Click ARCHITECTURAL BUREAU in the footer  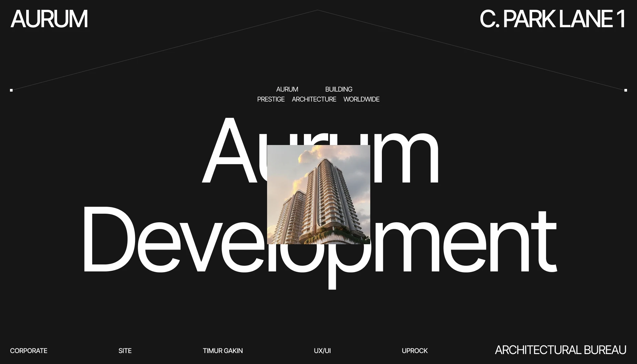(560, 350)
